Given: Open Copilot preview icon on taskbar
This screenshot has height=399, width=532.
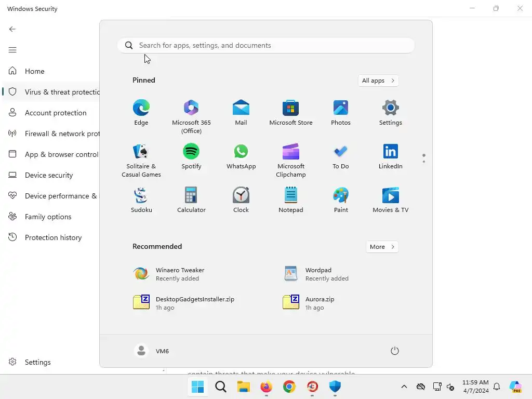Looking at the screenshot, I should coord(516,387).
